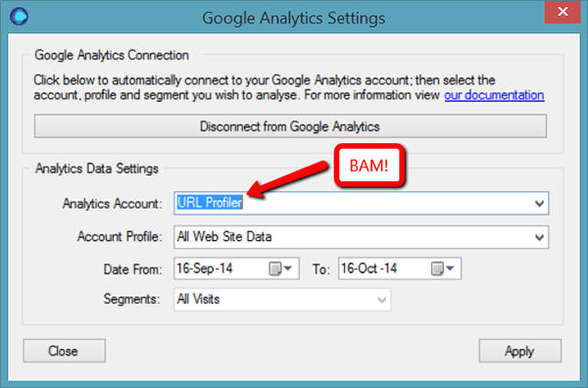588x388 pixels.
Task: Click the Google Analytics Settings window title
Action: click(x=294, y=18)
